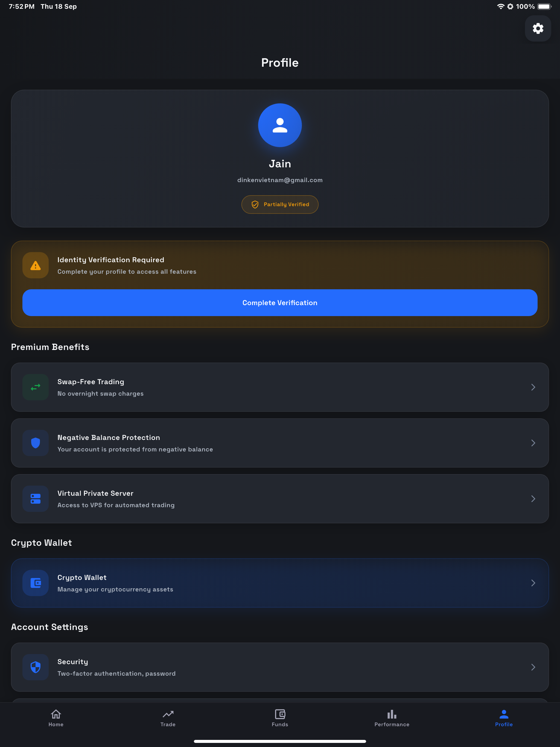Expand Virtual Private Server chevron
The width and height of the screenshot is (560, 747).
[533, 499]
